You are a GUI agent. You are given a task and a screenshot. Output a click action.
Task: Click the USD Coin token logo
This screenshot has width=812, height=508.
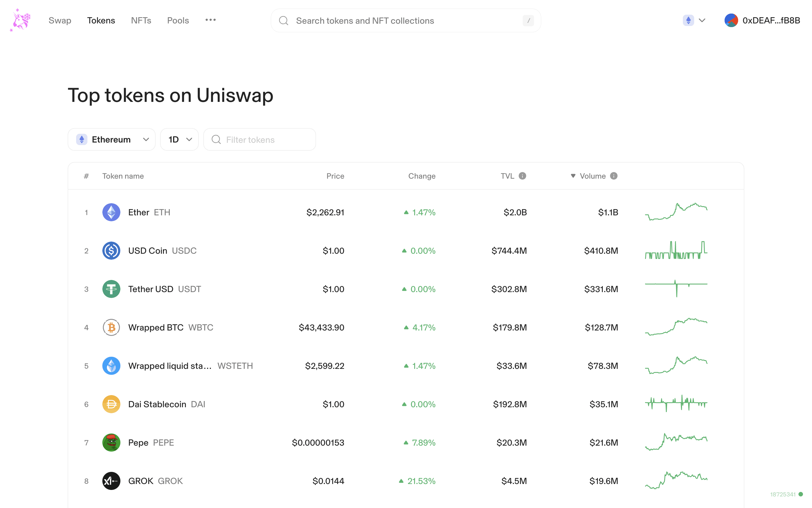coord(111,251)
